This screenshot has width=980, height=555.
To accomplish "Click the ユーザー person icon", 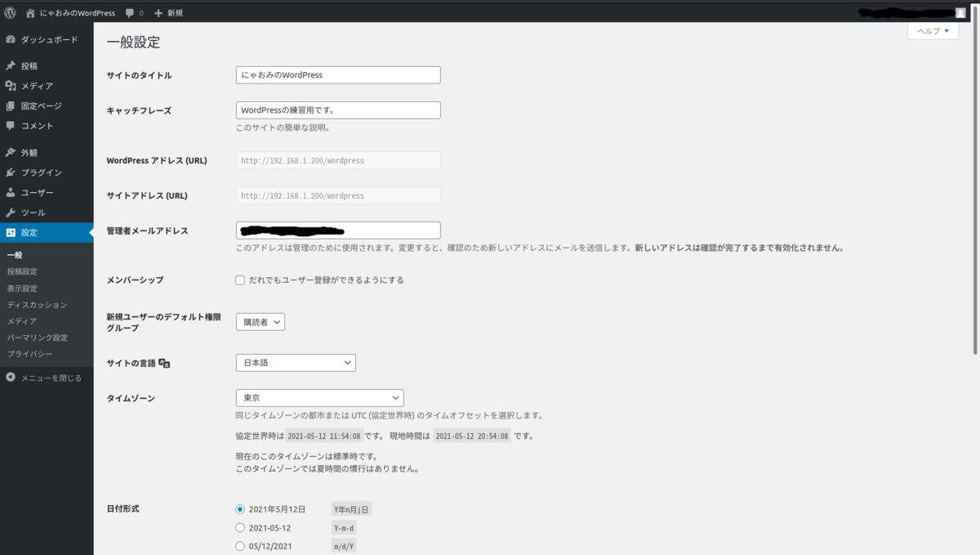I will [11, 192].
